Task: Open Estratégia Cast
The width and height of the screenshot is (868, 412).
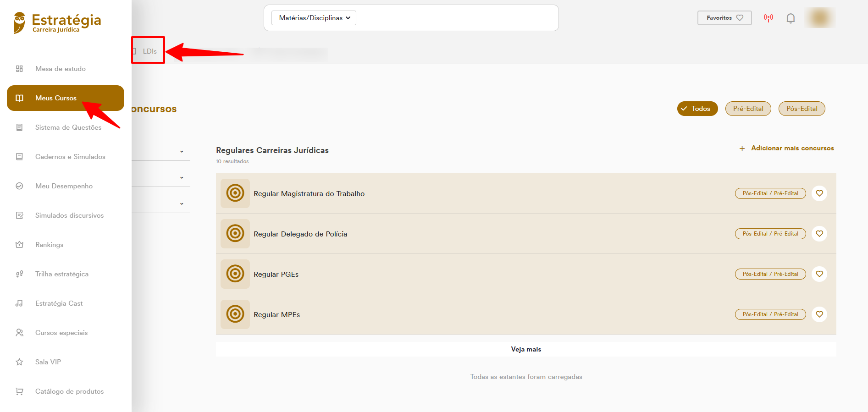Action: (59, 303)
